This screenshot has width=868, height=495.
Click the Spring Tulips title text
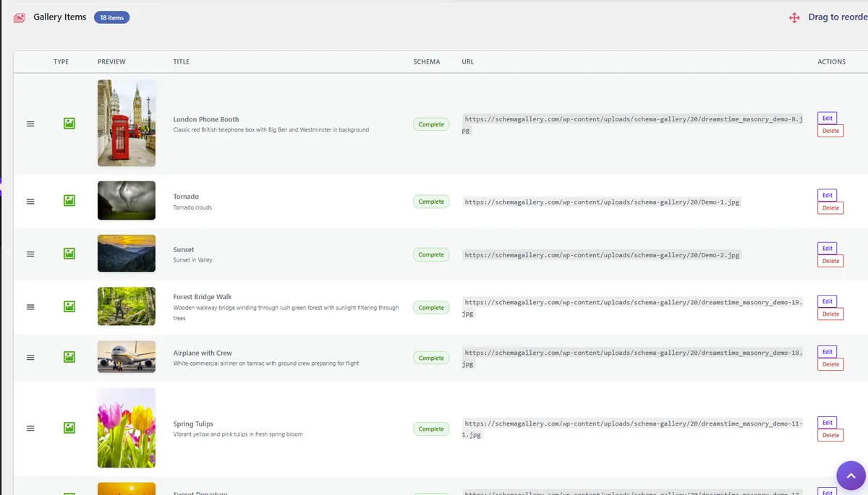pos(193,424)
